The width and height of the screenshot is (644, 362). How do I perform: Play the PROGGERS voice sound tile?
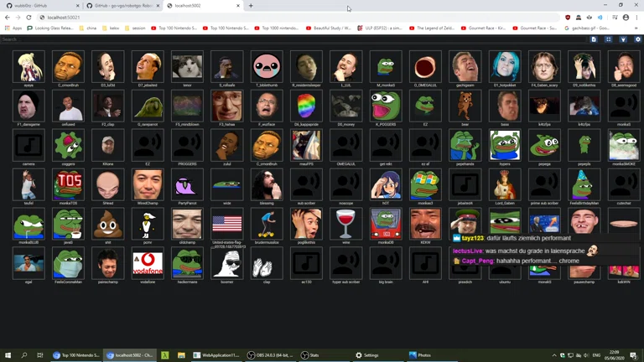pyautogui.click(x=187, y=145)
